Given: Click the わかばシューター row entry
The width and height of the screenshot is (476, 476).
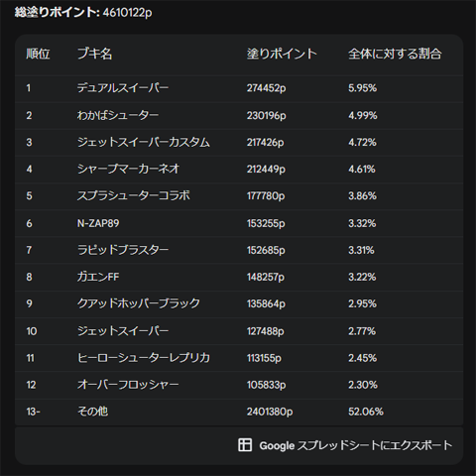Looking at the screenshot, I should (118, 115).
